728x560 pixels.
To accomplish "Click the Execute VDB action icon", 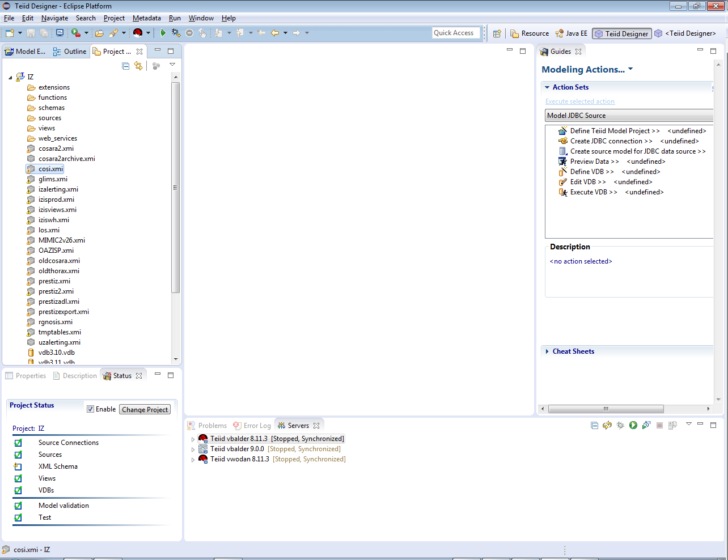I will [562, 192].
